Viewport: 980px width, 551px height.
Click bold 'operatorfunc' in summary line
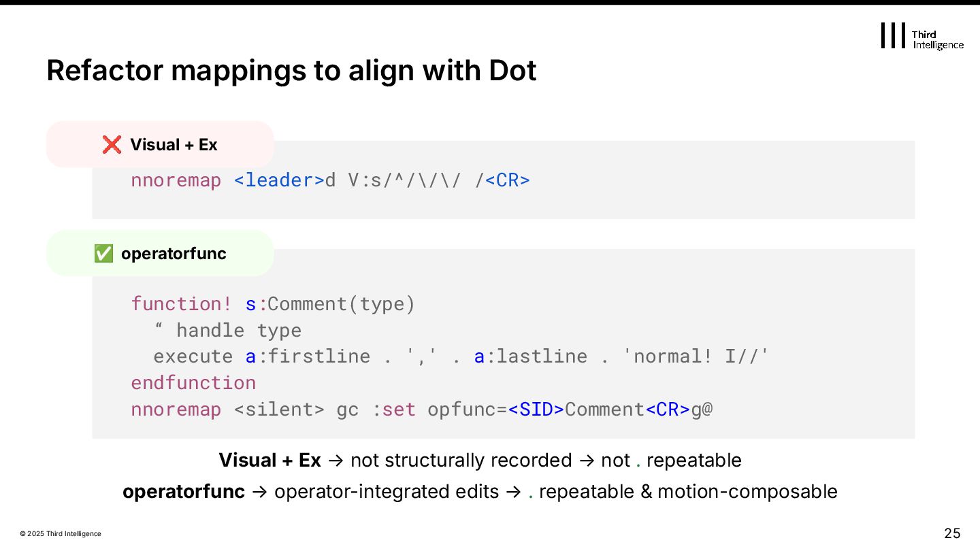pos(183,491)
